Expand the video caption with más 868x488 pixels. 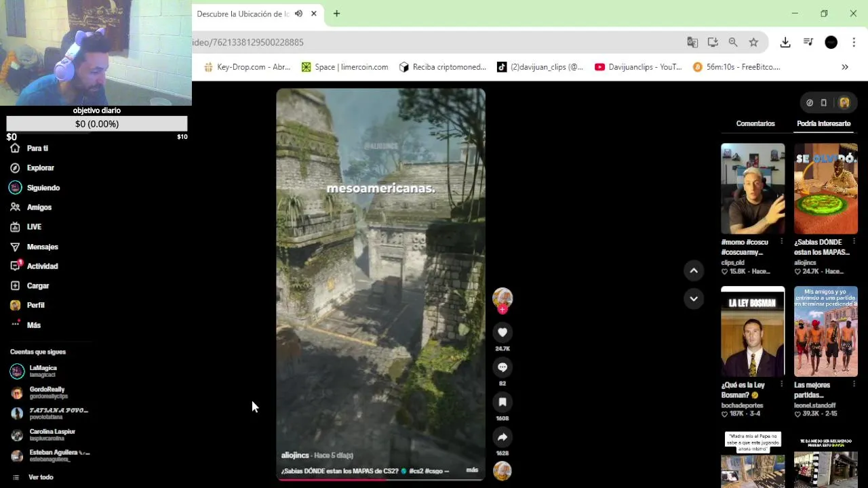pos(472,470)
